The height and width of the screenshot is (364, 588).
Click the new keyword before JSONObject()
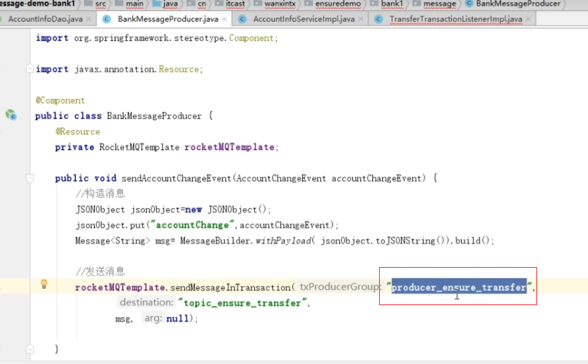[x=194, y=209]
